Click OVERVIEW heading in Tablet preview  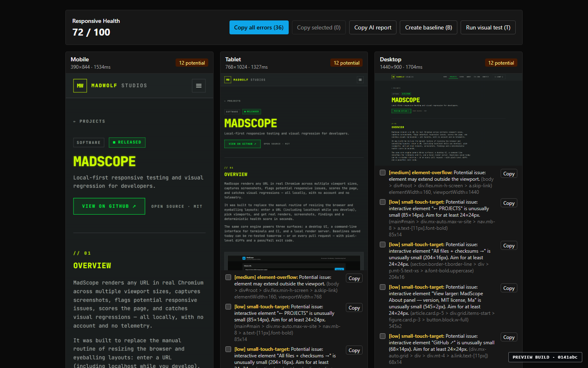click(x=236, y=175)
